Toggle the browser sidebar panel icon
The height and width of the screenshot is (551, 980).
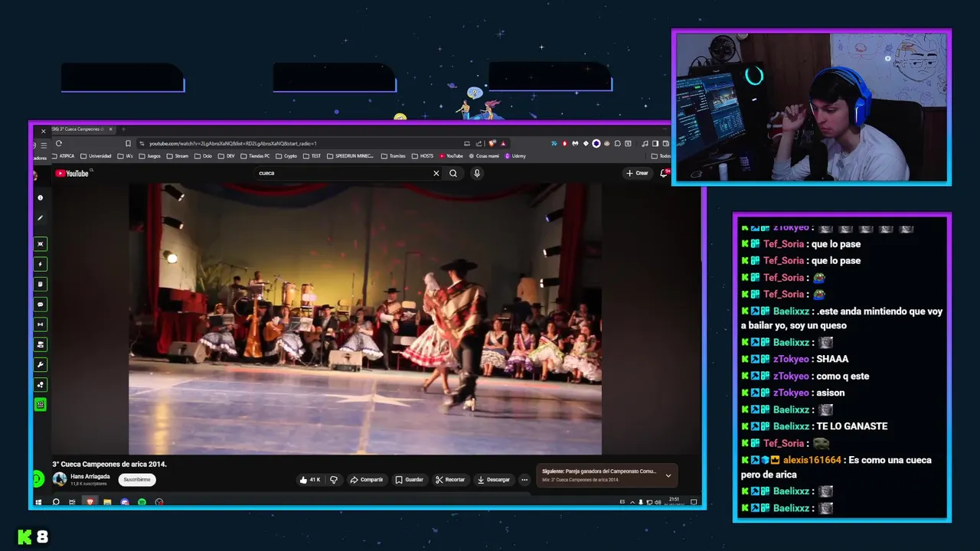click(655, 143)
